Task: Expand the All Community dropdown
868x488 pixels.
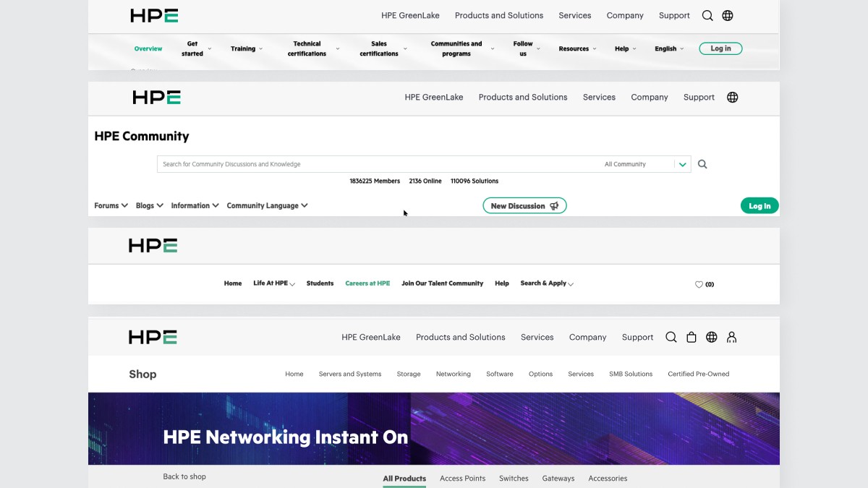Action: [681, 164]
